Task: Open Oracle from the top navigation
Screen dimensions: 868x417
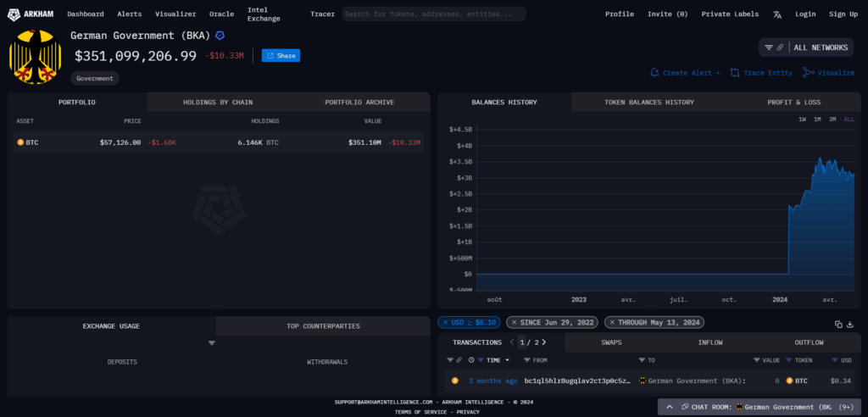Action: tap(221, 14)
